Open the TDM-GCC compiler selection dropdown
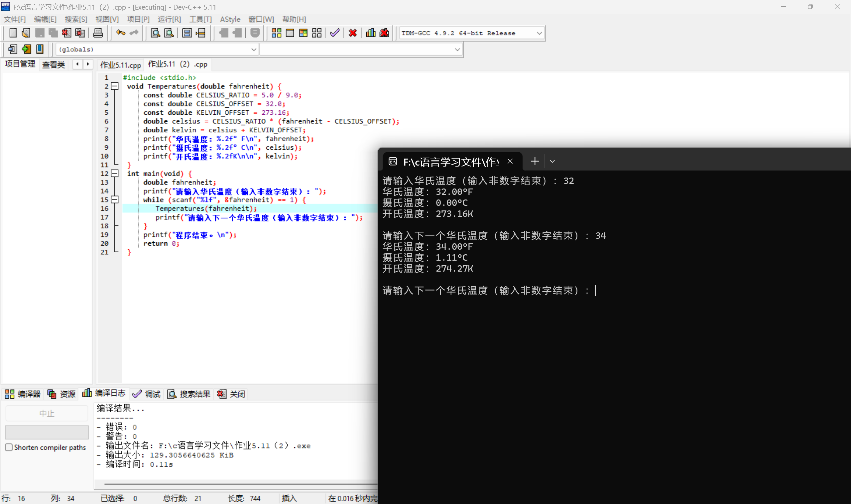Image resolution: width=851 pixels, height=504 pixels. [539, 33]
